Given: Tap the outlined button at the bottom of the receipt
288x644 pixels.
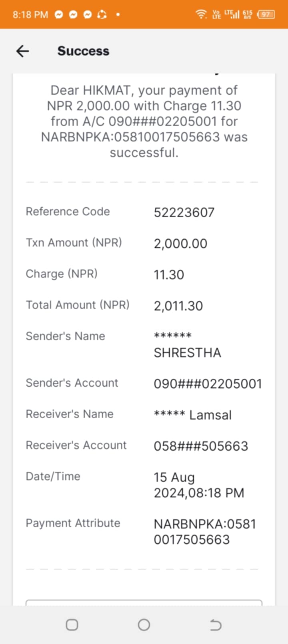Looking at the screenshot, I should [144, 602].
